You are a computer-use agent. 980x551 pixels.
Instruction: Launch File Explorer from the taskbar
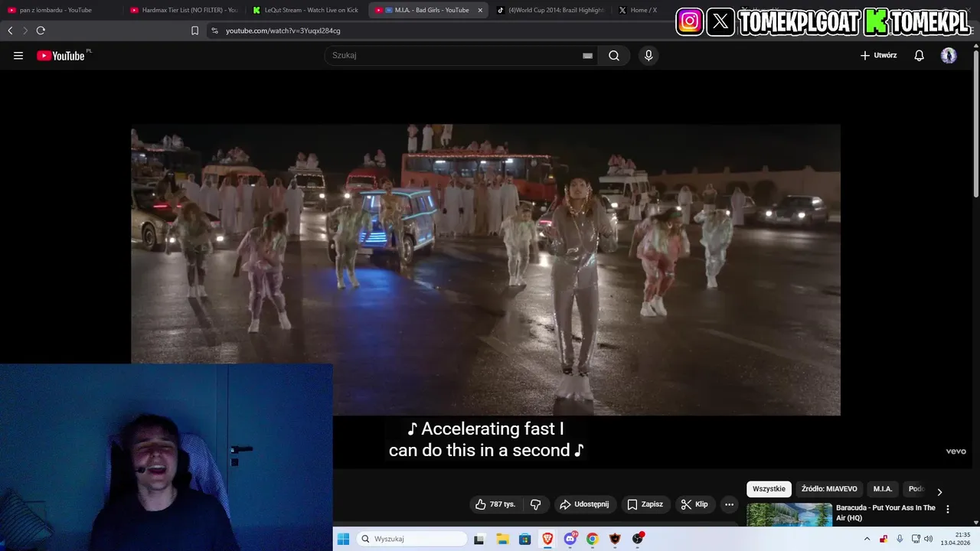502,539
